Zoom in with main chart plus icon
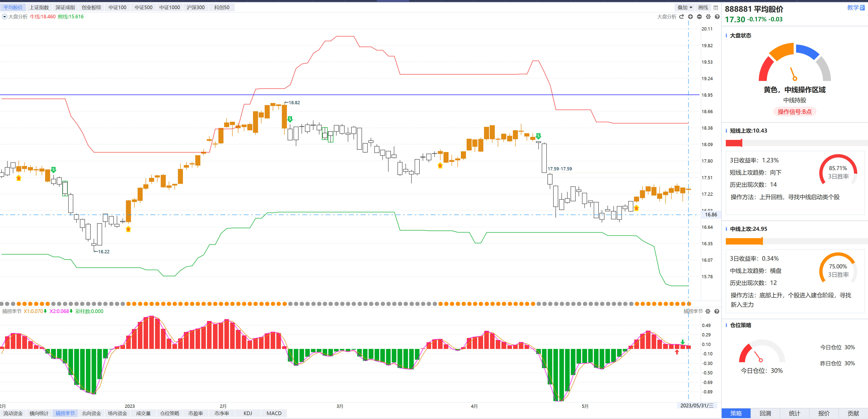This screenshot has height=419, width=868. [690, 16]
